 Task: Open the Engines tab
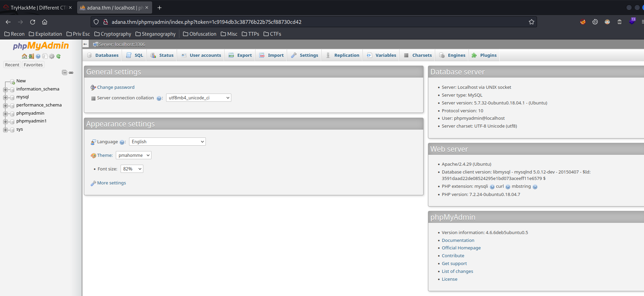point(452,55)
